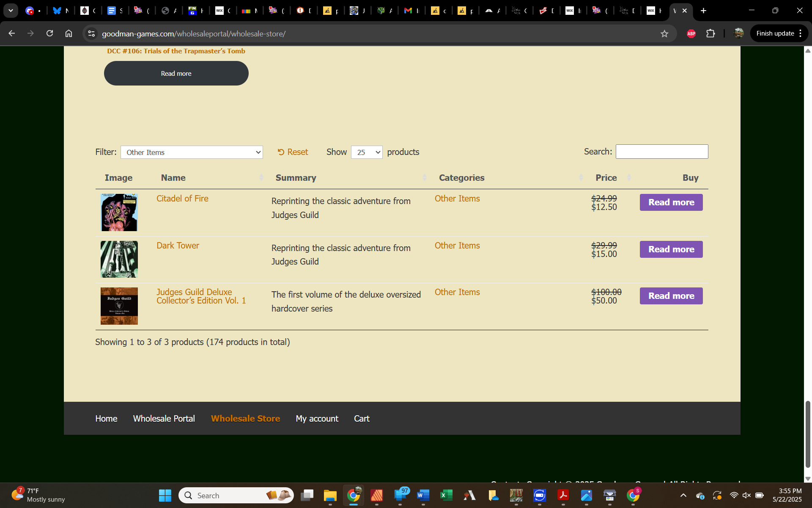Sort the table by the Name column
Viewport: 812px width, 508px height.
[173, 178]
